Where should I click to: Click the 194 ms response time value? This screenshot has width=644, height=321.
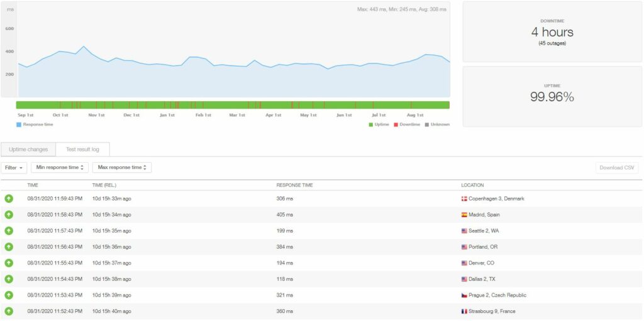click(x=285, y=263)
